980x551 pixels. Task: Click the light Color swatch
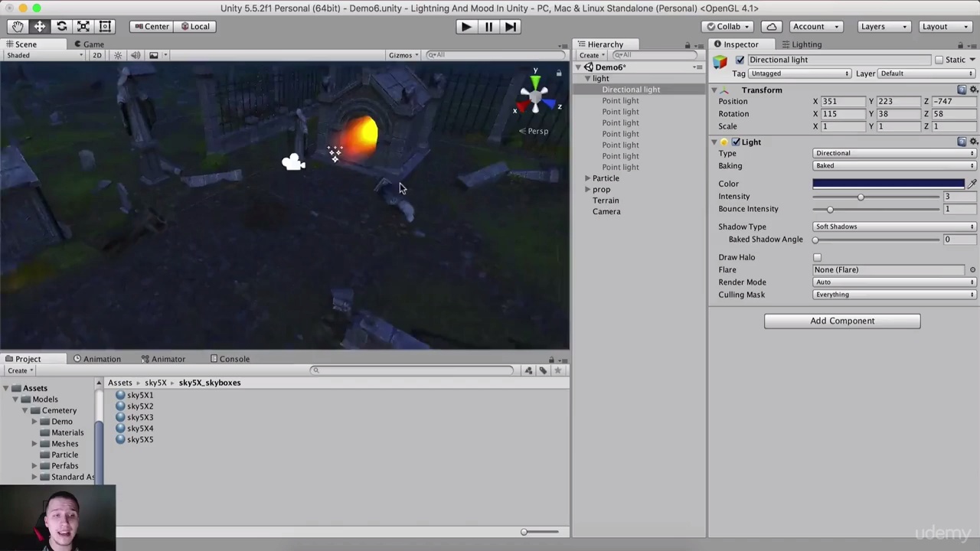tap(888, 184)
